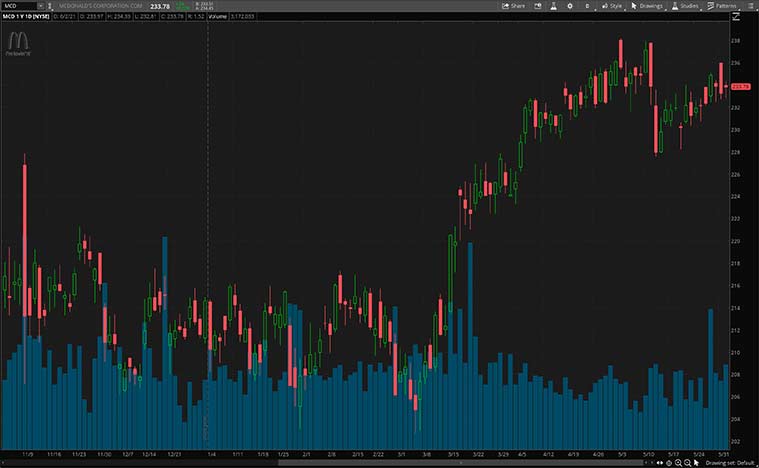
Task: Click the Share button
Action: click(x=513, y=5)
